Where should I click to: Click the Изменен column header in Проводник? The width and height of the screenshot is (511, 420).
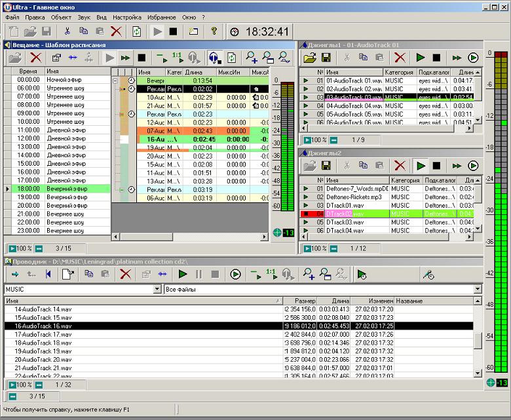(x=373, y=301)
